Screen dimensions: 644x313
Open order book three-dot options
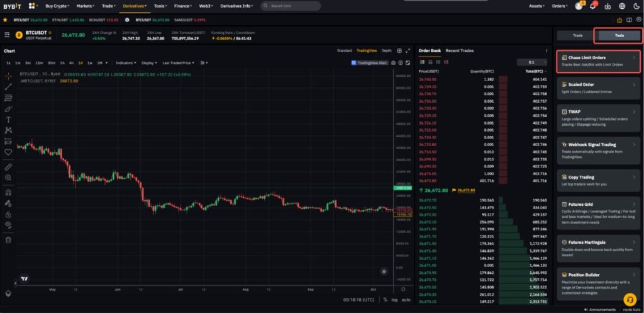point(547,51)
